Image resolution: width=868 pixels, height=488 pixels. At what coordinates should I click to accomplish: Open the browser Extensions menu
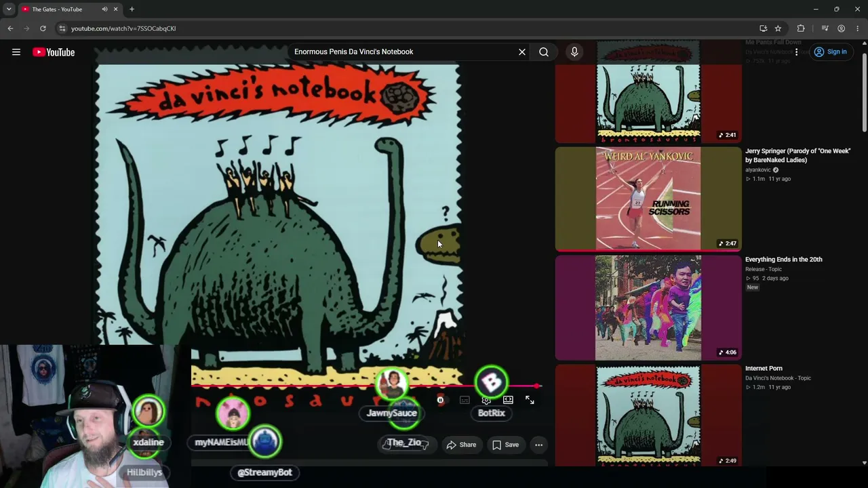coord(801,28)
